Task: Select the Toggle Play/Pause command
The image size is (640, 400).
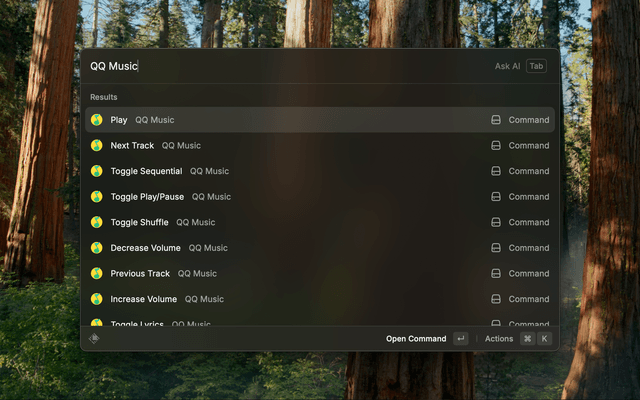Action: click(147, 197)
